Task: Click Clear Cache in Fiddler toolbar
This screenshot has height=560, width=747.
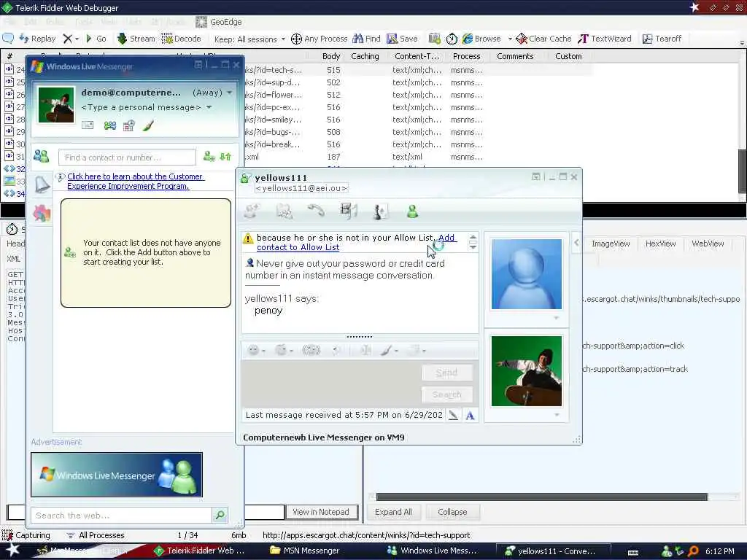Action: pyautogui.click(x=543, y=39)
